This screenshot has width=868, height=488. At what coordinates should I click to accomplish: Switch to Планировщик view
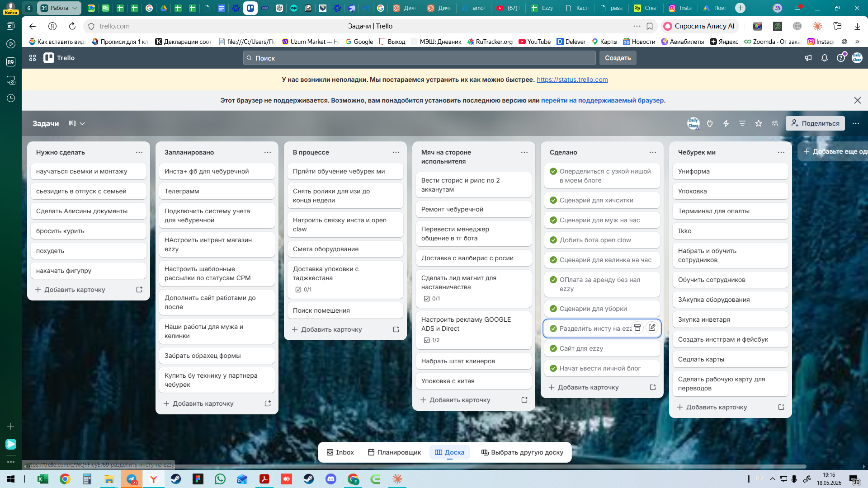394,452
